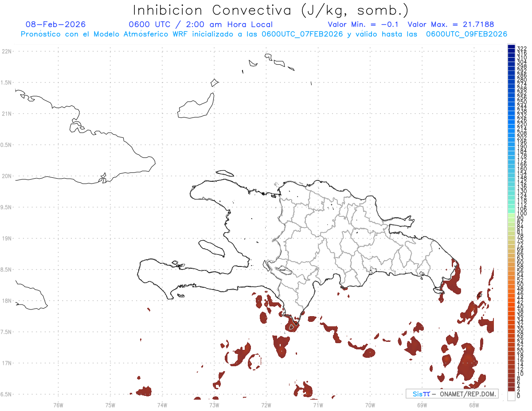Click the longitude label "70W"

[x=370, y=405]
